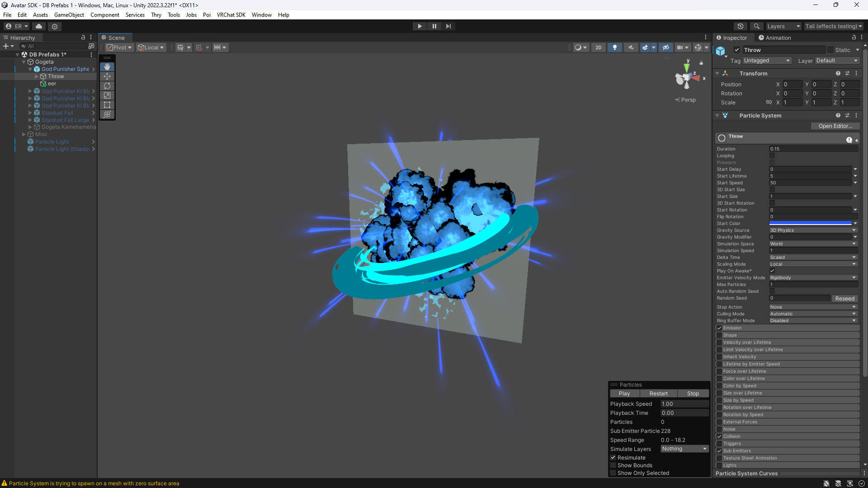The height and width of the screenshot is (488, 868).
Task: Open Undo History clock icon
Action: 740,26
